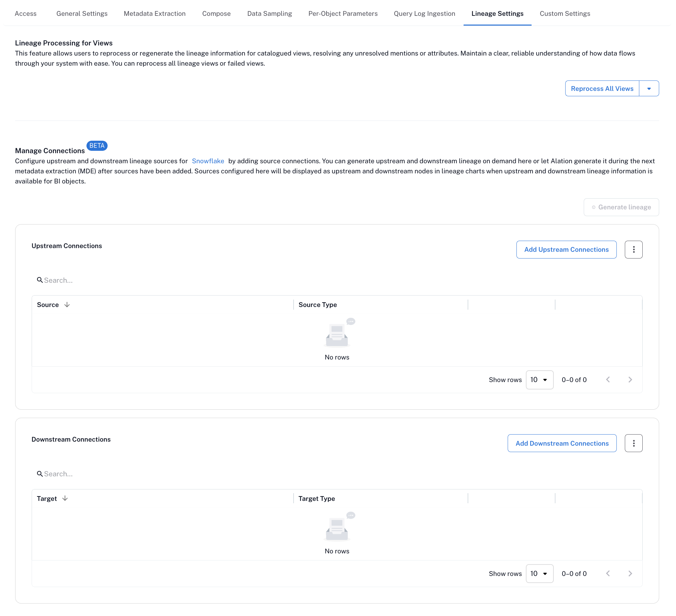The image size is (676, 616).
Task: Click Reprocess All Views button
Action: point(602,89)
